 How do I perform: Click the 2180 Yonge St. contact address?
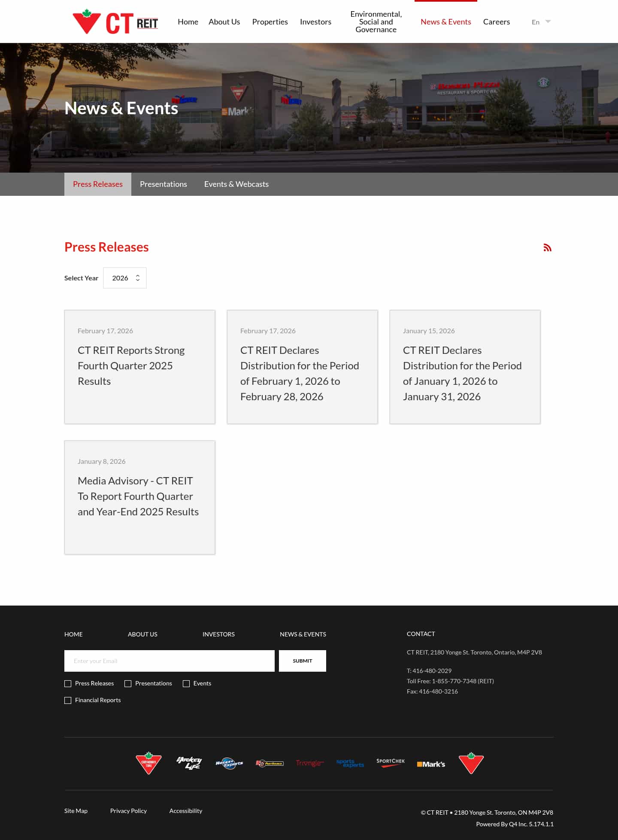[474, 652]
